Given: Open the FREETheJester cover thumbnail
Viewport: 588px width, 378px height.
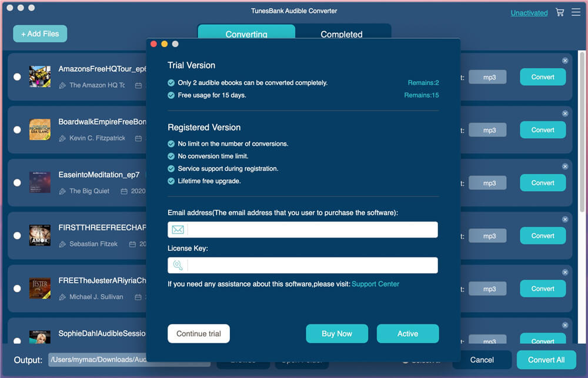Looking at the screenshot, I should [x=40, y=288].
